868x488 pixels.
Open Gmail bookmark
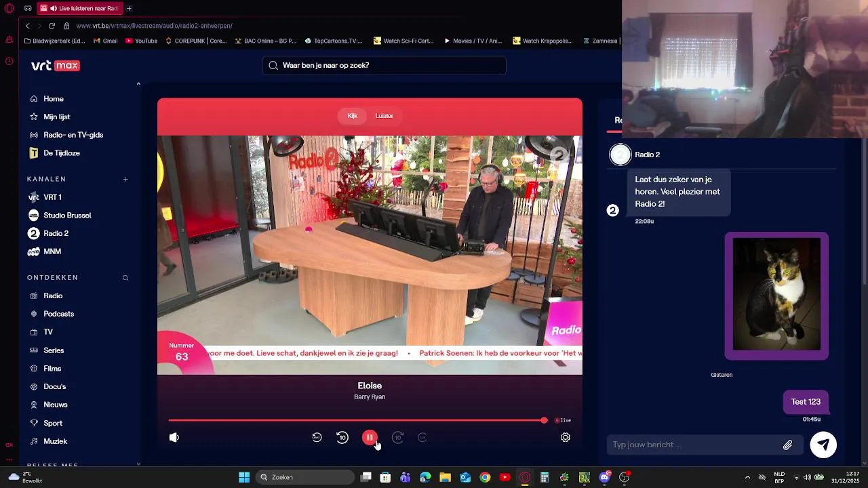pyautogui.click(x=105, y=41)
